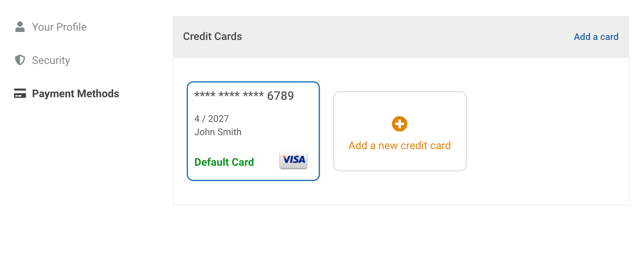Click Add a new credit card text
The height and width of the screenshot is (255, 644).
400,145
